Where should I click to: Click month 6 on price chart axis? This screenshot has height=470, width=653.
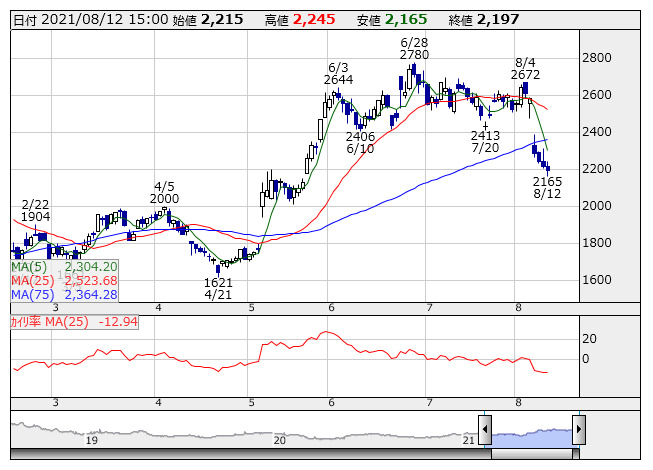(331, 308)
